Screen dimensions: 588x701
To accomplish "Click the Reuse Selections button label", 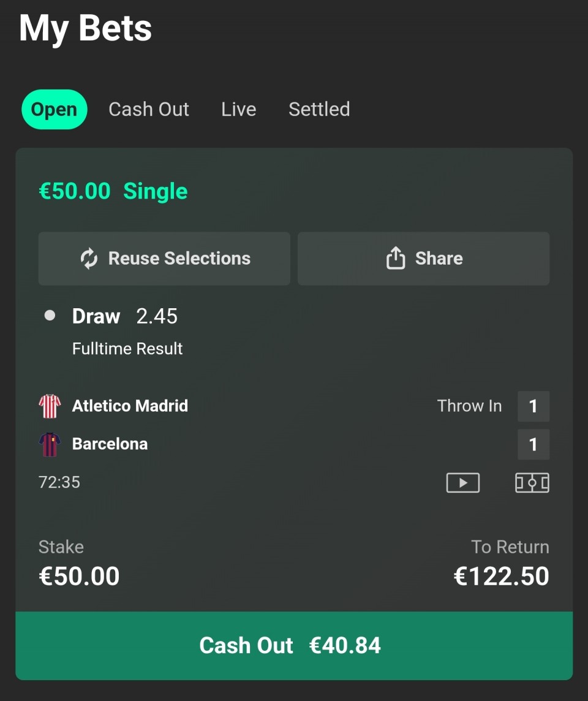I will [179, 259].
